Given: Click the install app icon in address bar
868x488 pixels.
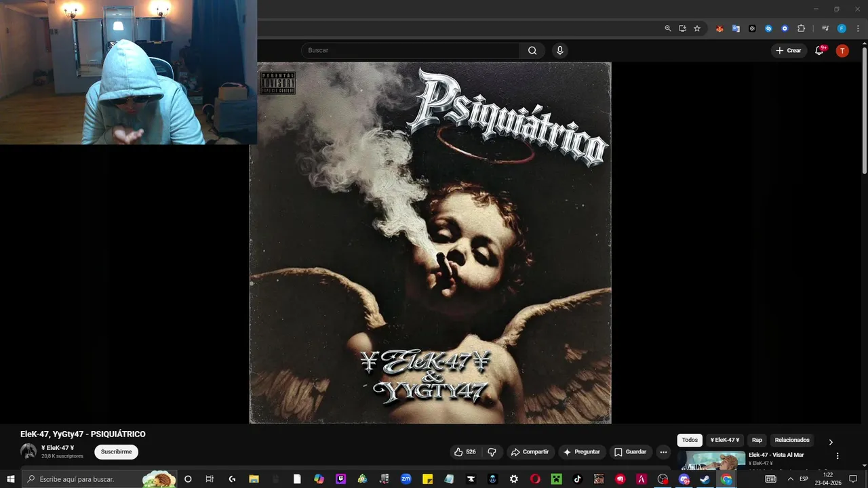Looking at the screenshot, I should (682, 28).
